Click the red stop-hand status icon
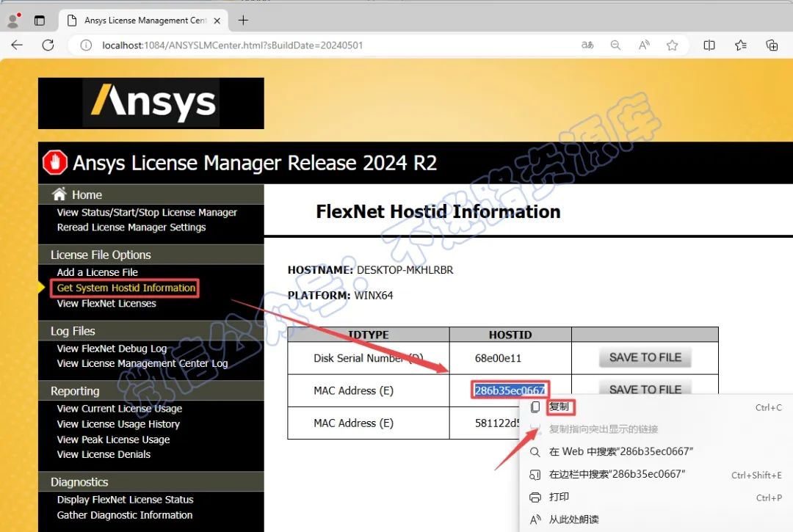The width and height of the screenshot is (793, 532). click(x=54, y=163)
